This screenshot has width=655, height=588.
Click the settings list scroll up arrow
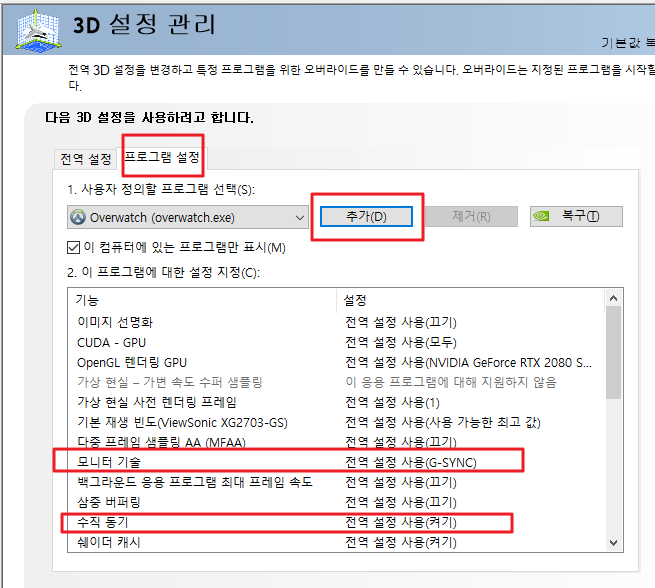pos(613,298)
